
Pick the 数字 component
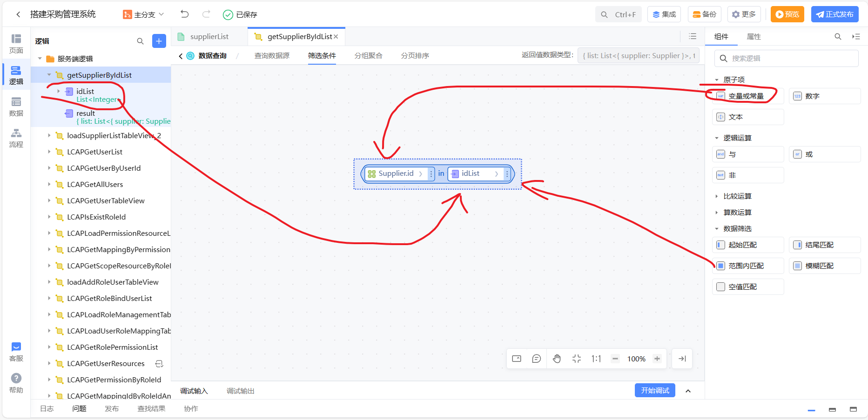click(824, 96)
